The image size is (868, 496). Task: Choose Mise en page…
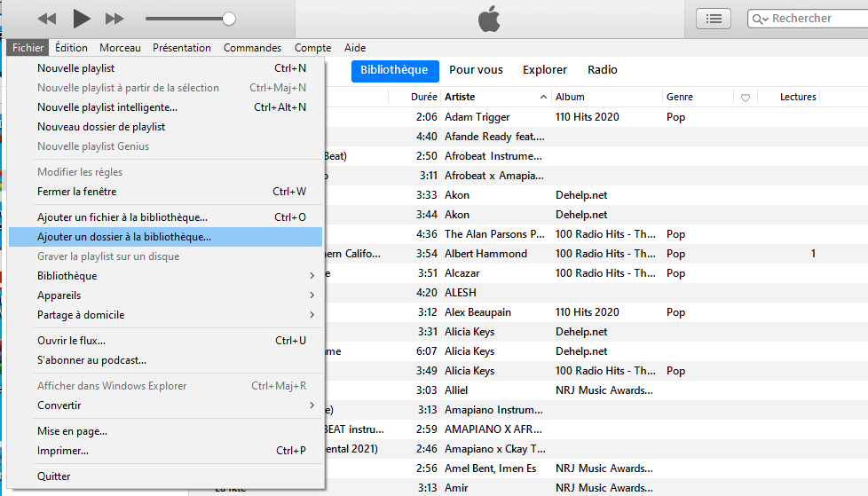click(165, 431)
